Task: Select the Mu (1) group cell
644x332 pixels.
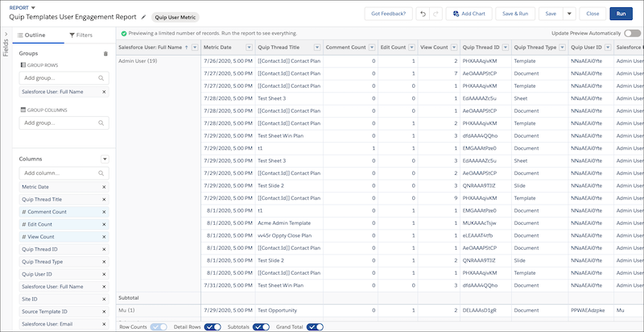Action: (x=159, y=310)
